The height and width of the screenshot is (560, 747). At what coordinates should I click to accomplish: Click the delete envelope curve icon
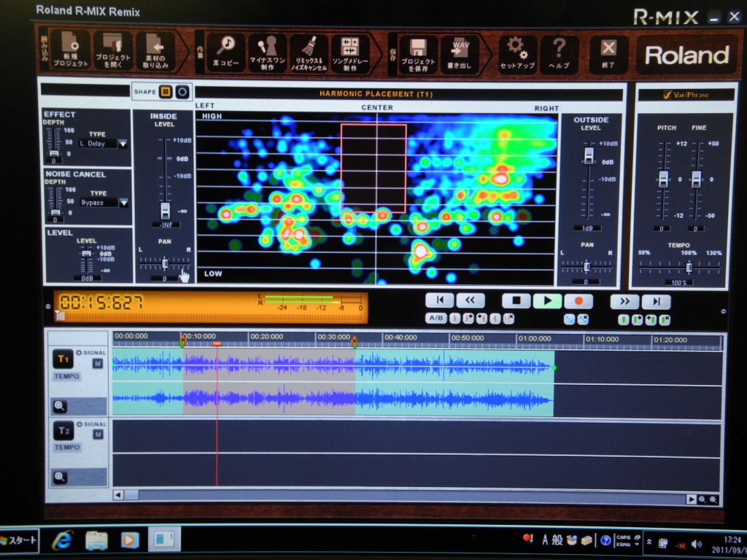pos(583,319)
